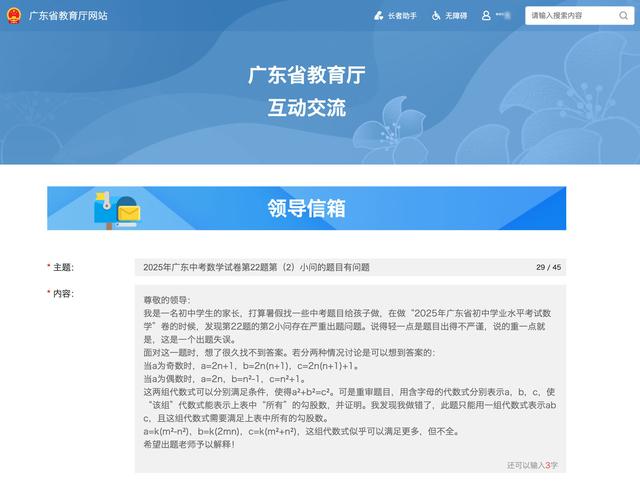Click the 希望出题老师予以解释 closing line
640x492 pixels.
click(189, 444)
